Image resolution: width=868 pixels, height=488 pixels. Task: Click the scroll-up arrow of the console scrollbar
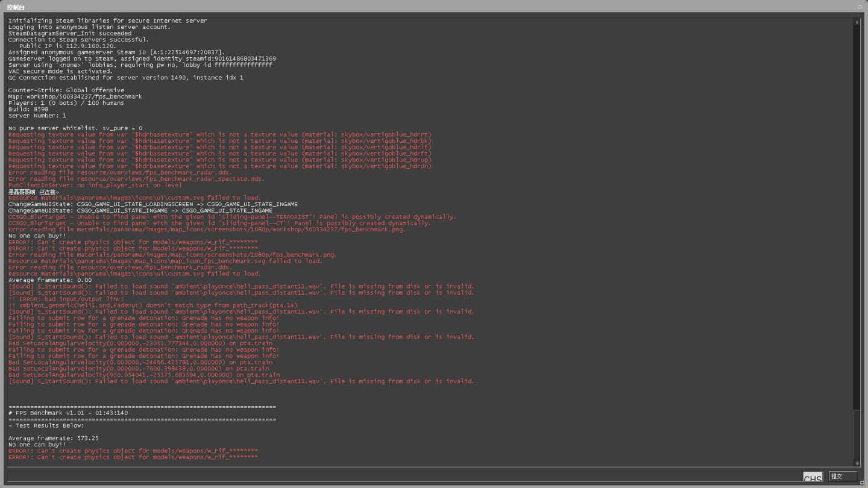coord(857,22)
